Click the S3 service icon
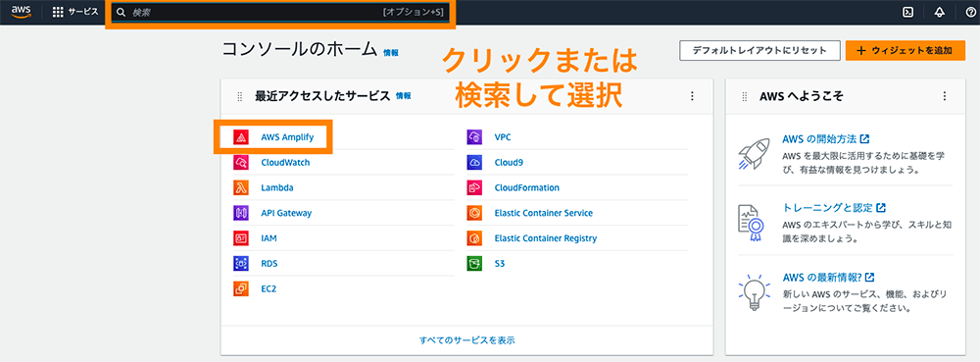 (x=474, y=264)
